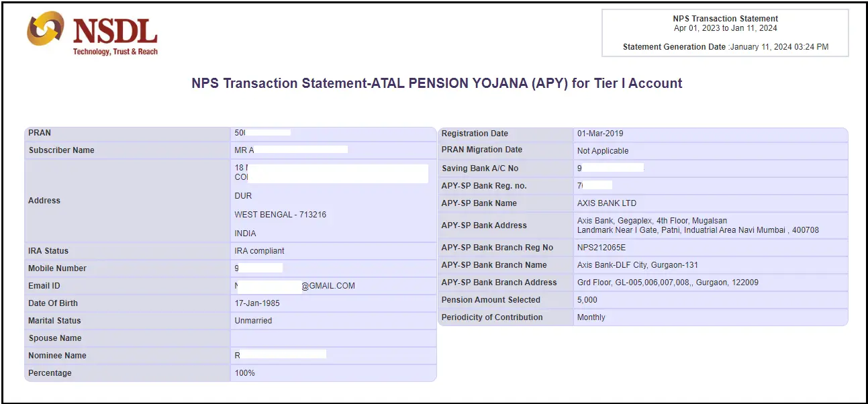Select the Unmarried marital status value
Screen dimensions: 868x404
click(253, 321)
